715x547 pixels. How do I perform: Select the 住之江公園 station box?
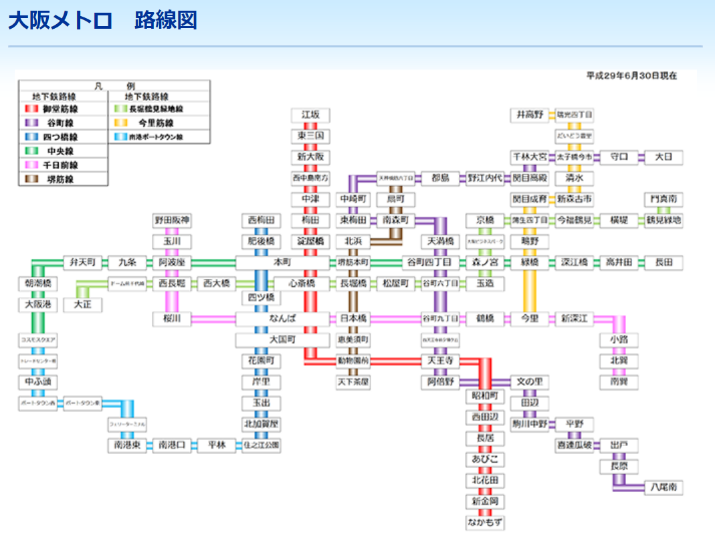click(x=261, y=445)
